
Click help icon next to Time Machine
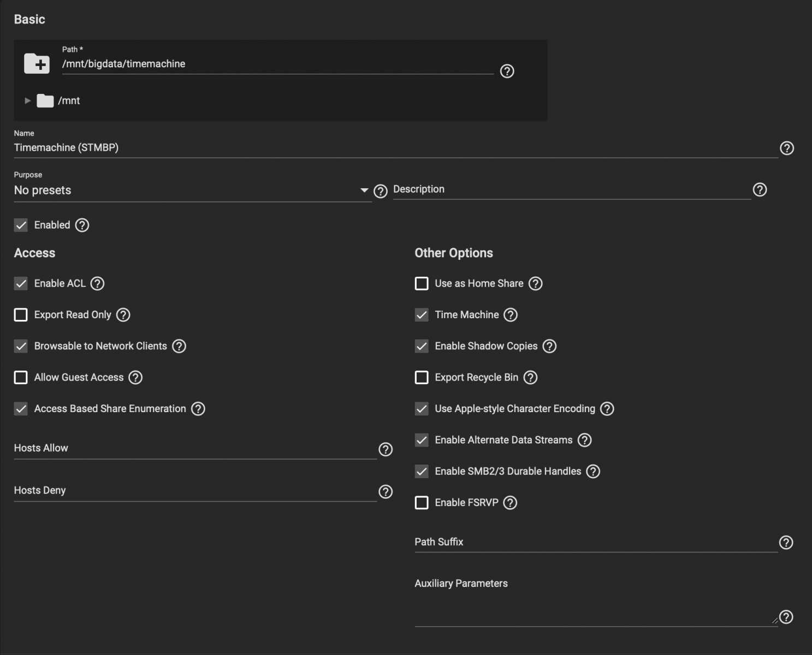coord(510,315)
